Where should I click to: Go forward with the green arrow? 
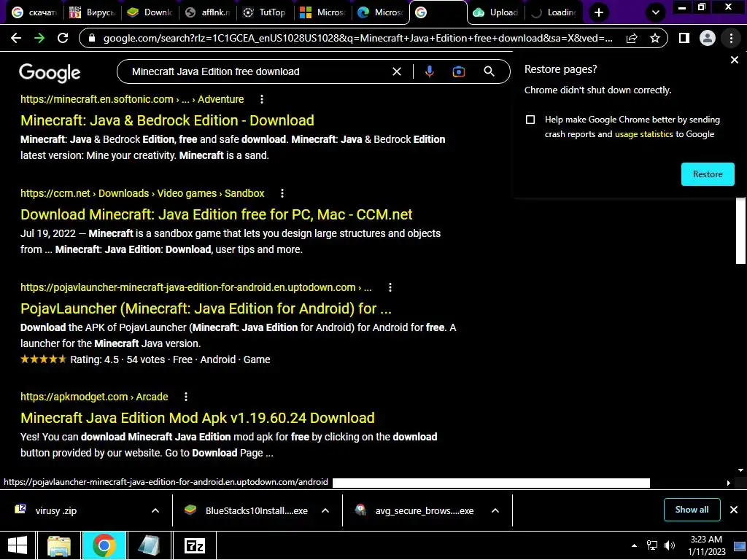pyautogui.click(x=39, y=38)
